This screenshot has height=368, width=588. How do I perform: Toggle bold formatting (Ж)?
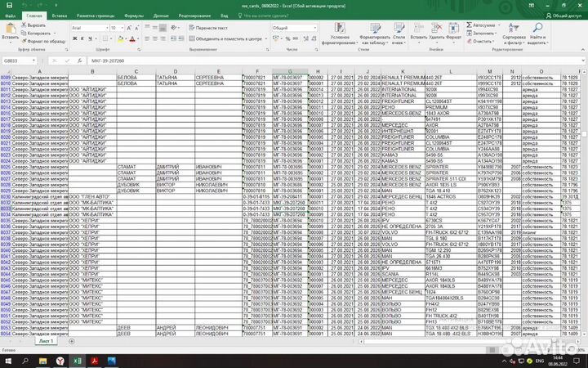(75, 38)
